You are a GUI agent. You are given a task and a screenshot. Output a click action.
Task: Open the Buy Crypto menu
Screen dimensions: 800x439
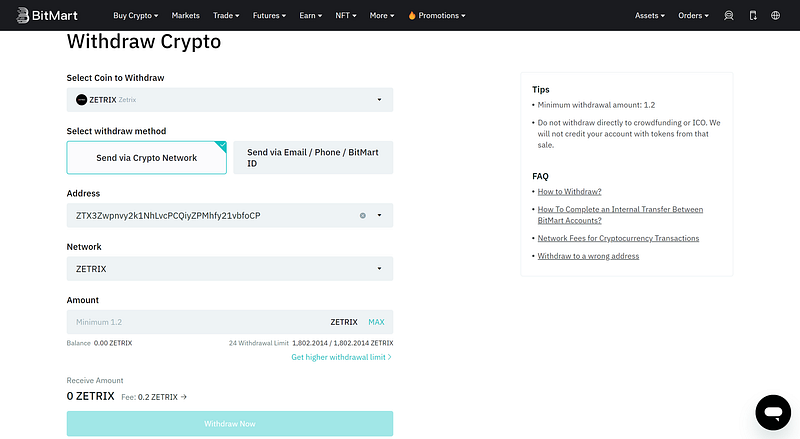135,16
